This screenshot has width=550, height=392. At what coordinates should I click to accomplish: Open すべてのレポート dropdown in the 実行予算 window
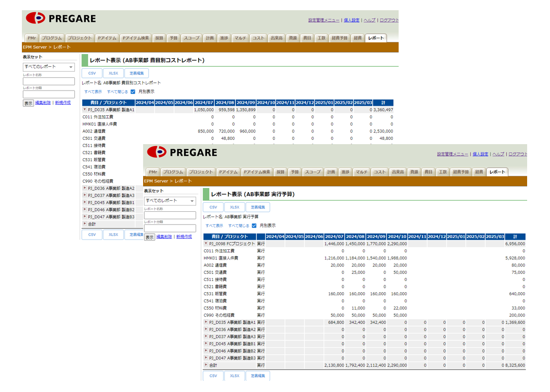(x=170, y=201)
